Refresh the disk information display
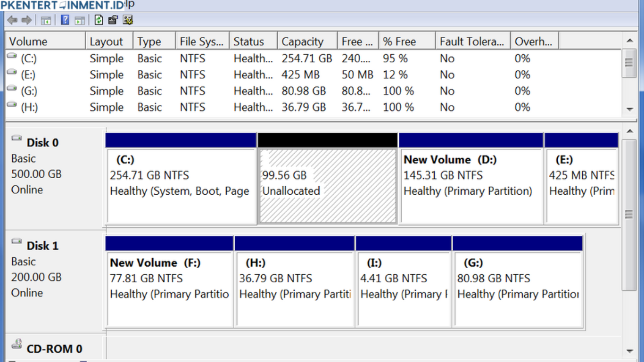This screenshot has width=644, height=362. [98, 20]
